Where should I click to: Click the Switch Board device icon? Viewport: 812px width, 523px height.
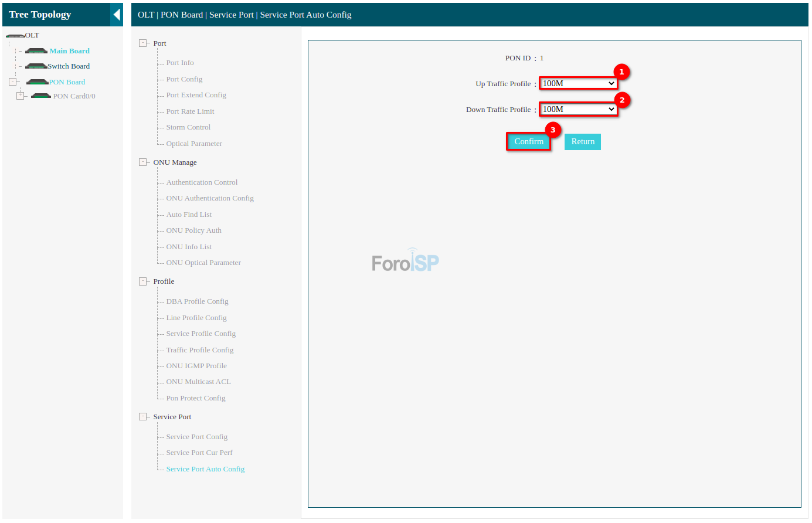pos(36,66)
